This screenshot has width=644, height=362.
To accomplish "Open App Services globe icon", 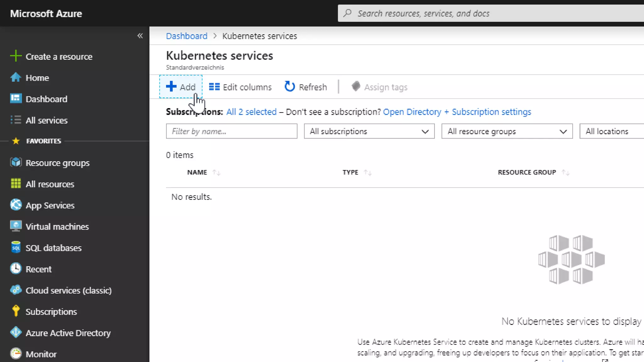I will 15,205.
